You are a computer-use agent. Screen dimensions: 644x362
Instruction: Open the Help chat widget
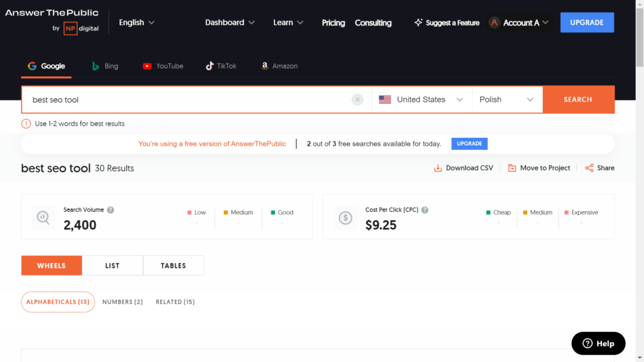[599, 343]
